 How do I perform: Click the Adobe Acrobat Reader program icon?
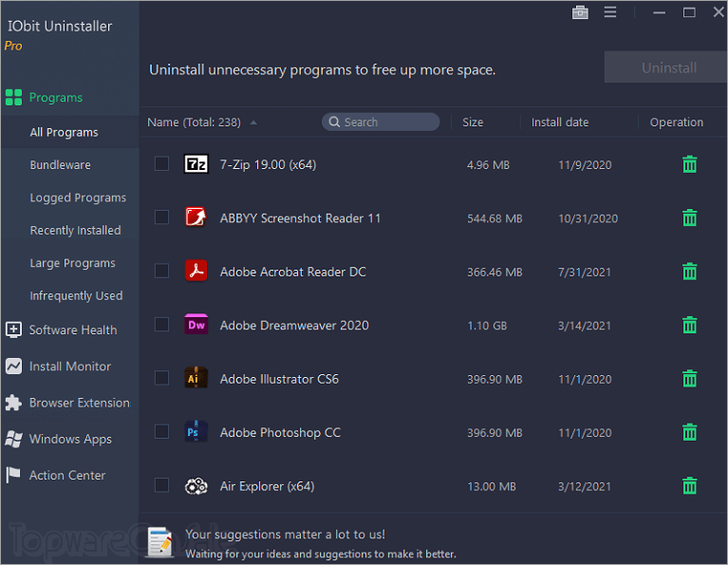(196, 271)
